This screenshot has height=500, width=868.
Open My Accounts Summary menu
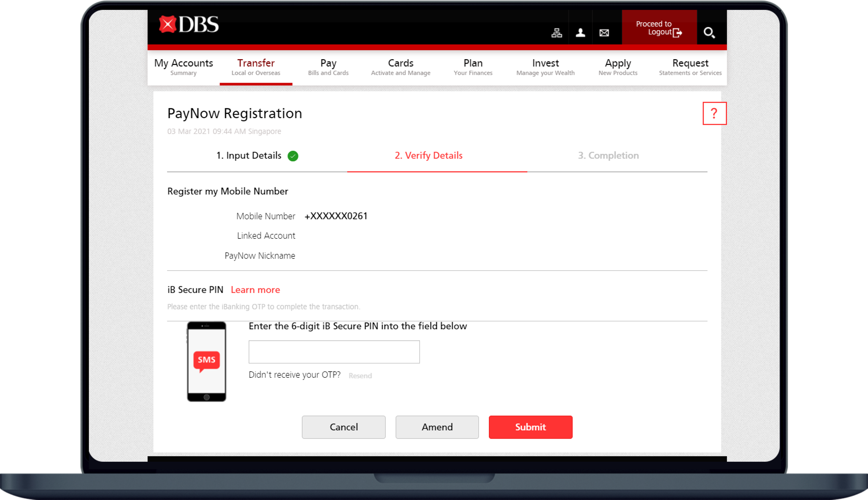(x=184, y=67)
